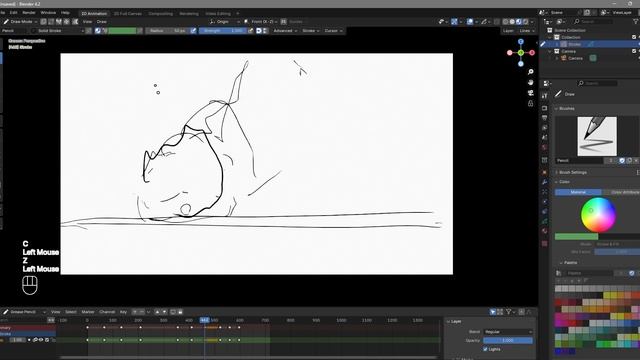Collapse the Brushes panel

point(566,108)
